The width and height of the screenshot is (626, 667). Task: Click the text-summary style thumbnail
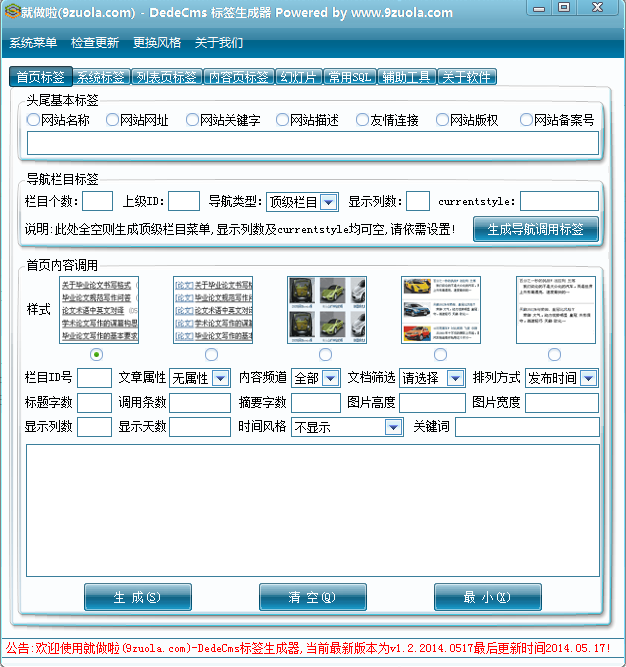tap(556, 310)
